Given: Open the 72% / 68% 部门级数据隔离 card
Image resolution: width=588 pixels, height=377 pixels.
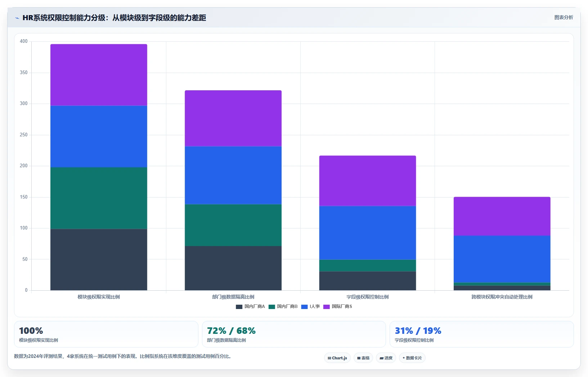Looking at the screenshot, I should point(294,334).
